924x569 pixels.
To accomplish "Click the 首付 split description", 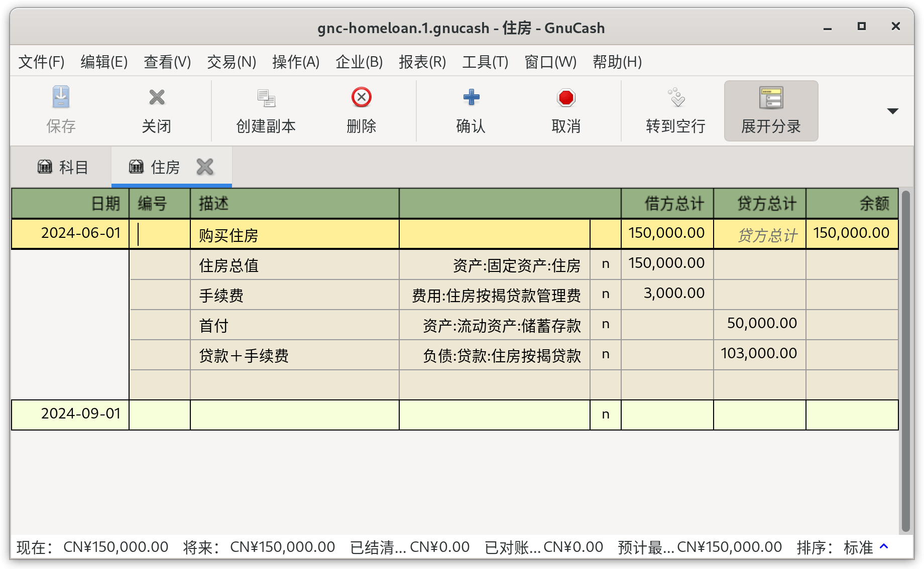I will pos(294,325).
